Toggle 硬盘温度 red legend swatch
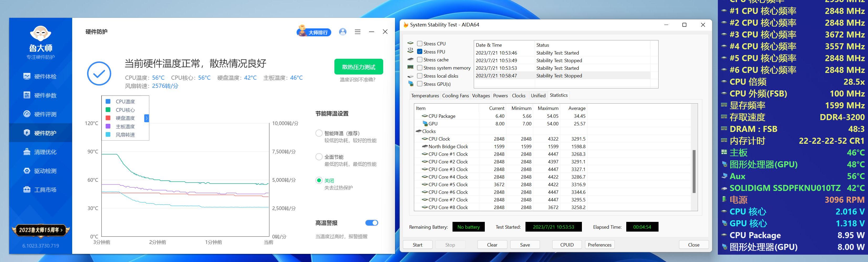This screenshot has height=262, width=868. pyautogui.click(x=108, y=118)
